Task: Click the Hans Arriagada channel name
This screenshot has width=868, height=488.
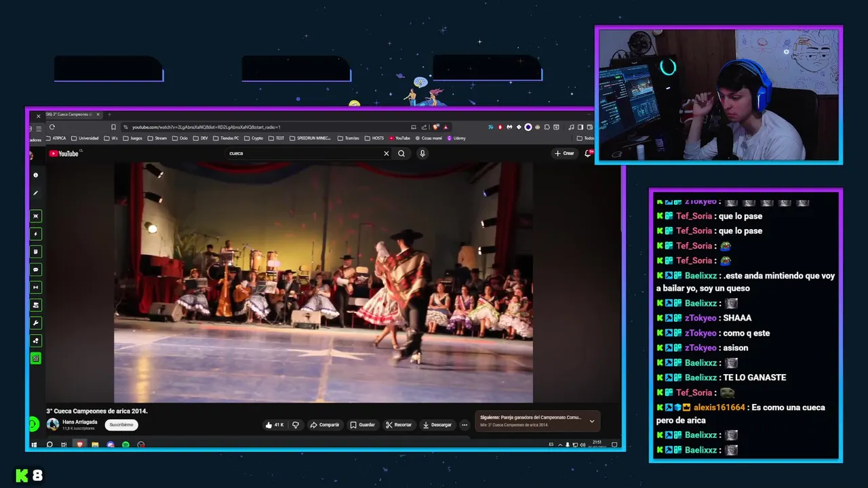Action: point(80,422)
